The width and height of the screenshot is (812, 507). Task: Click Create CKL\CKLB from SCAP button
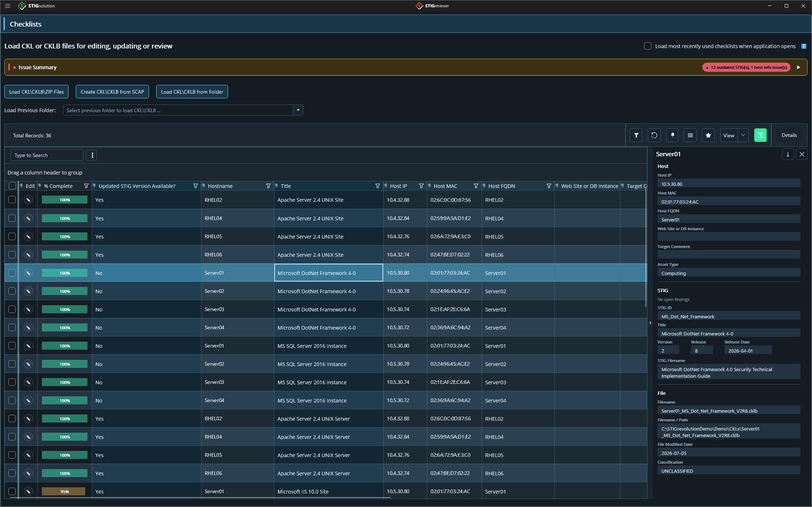coord(112,92)
